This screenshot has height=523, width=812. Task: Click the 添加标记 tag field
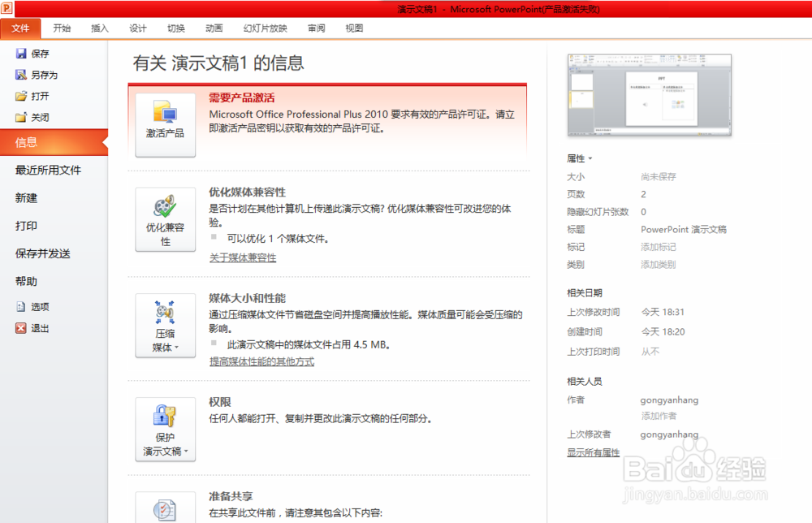(659, 247)
